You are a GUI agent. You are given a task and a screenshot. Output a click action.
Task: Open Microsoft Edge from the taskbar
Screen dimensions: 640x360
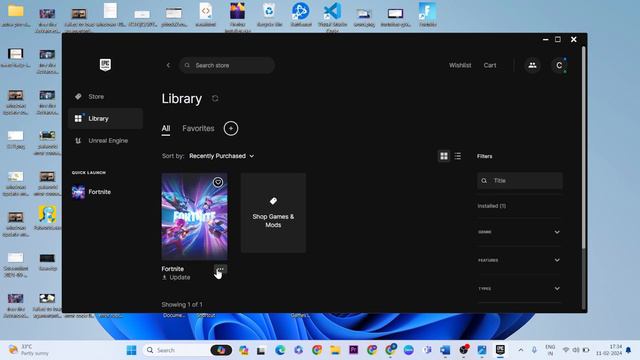pyautogui.click(x=280, y=350)
